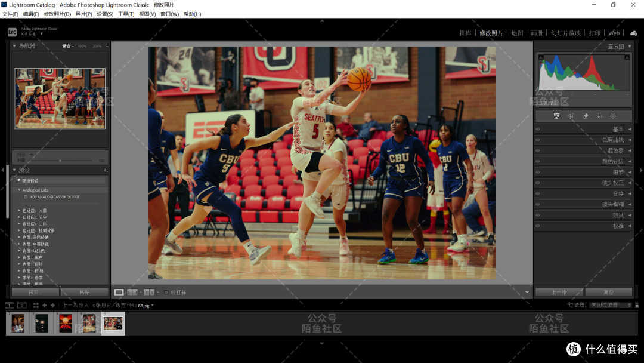This screenshot has width=644, height=363.
Task: Switch to the 地图 module
Action: 517,33
